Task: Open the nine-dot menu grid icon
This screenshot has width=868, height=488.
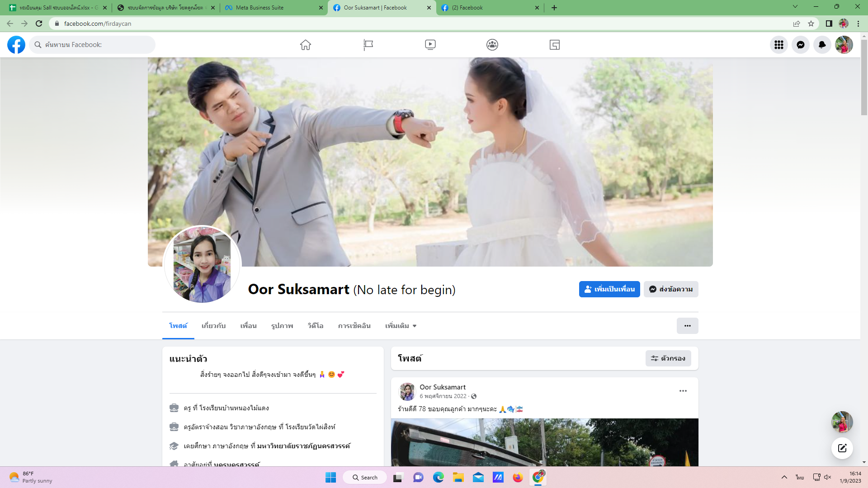Action: pos(778,45)
